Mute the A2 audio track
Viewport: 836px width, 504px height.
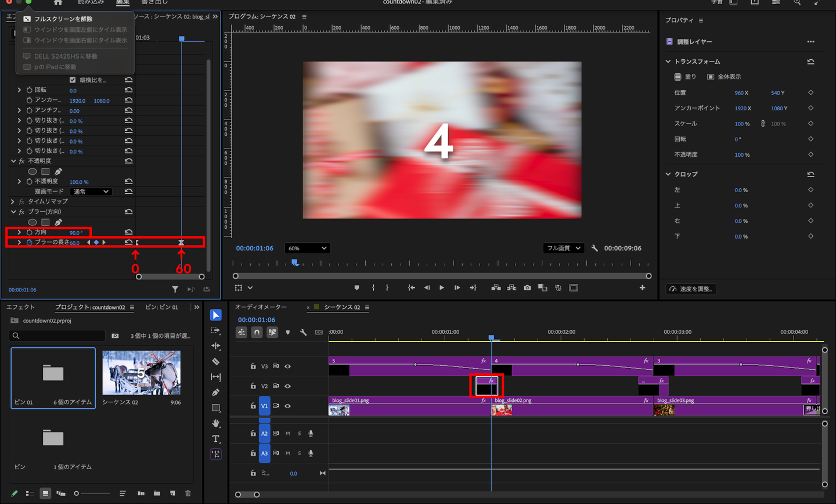(287, 434)
